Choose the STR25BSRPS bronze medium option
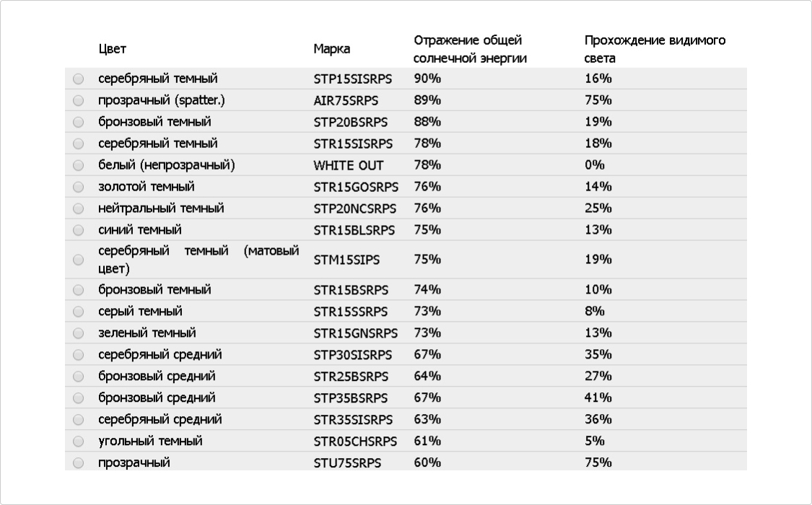The width and height of the screenshot is (812, 505). click(x=78, y=377)
